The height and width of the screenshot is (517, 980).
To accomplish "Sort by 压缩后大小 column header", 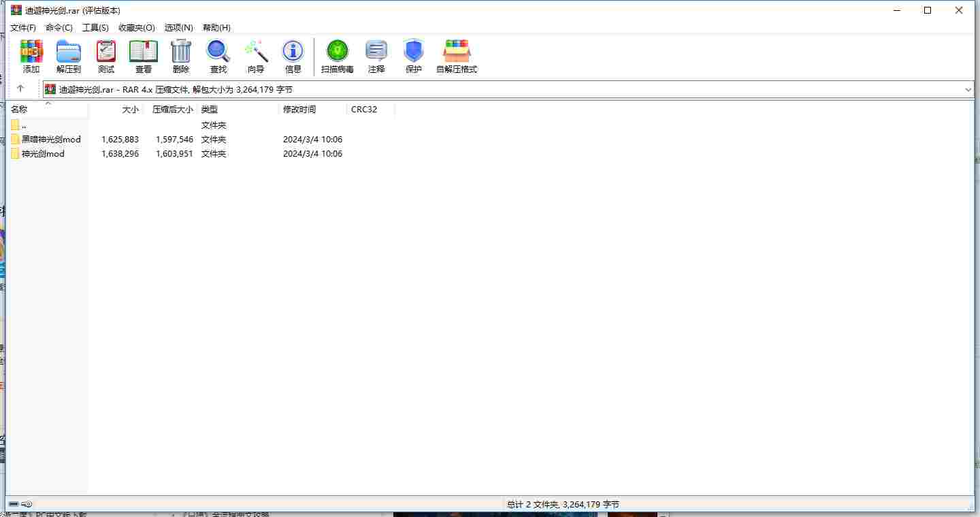I will tap(170, 109).
